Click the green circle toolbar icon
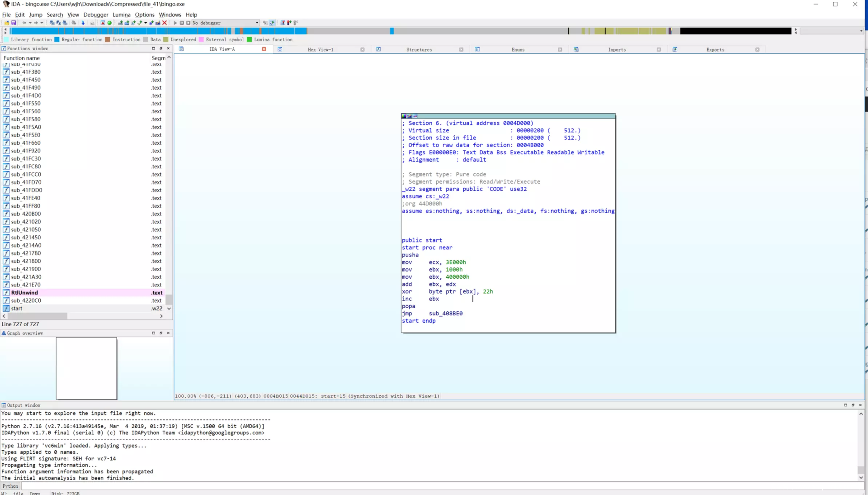Image resolution: width=868 pixels, height=495 pixels. click(109, 23)
